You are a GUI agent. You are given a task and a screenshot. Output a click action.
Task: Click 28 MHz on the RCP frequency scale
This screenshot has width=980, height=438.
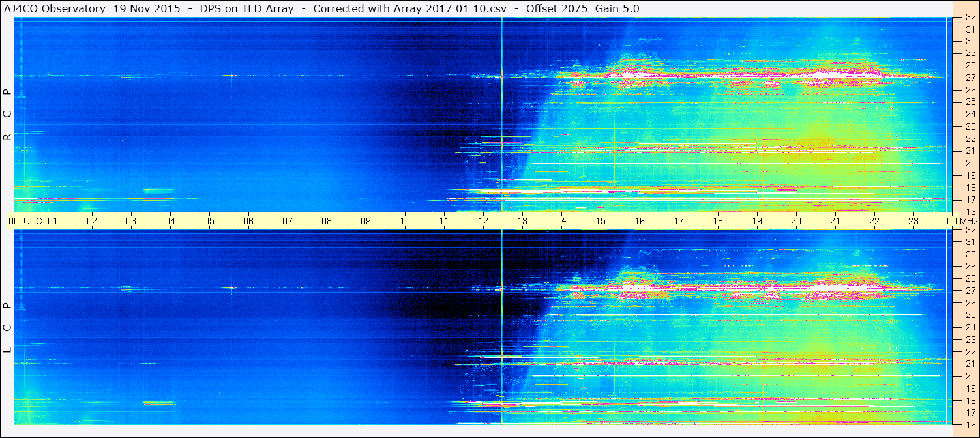click(970, 65)
